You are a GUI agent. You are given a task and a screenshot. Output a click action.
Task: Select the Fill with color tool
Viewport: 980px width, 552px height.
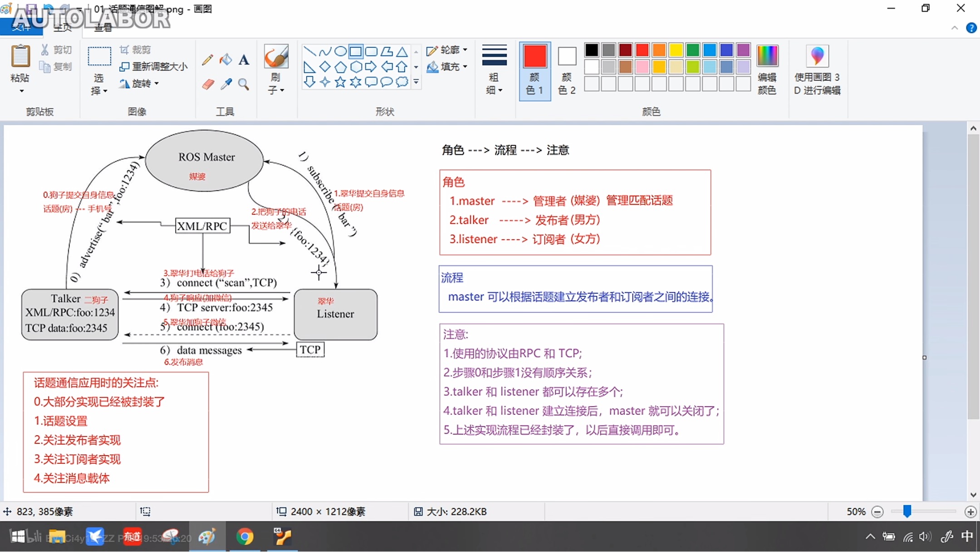pyautogui.click(x=225, y=59)
